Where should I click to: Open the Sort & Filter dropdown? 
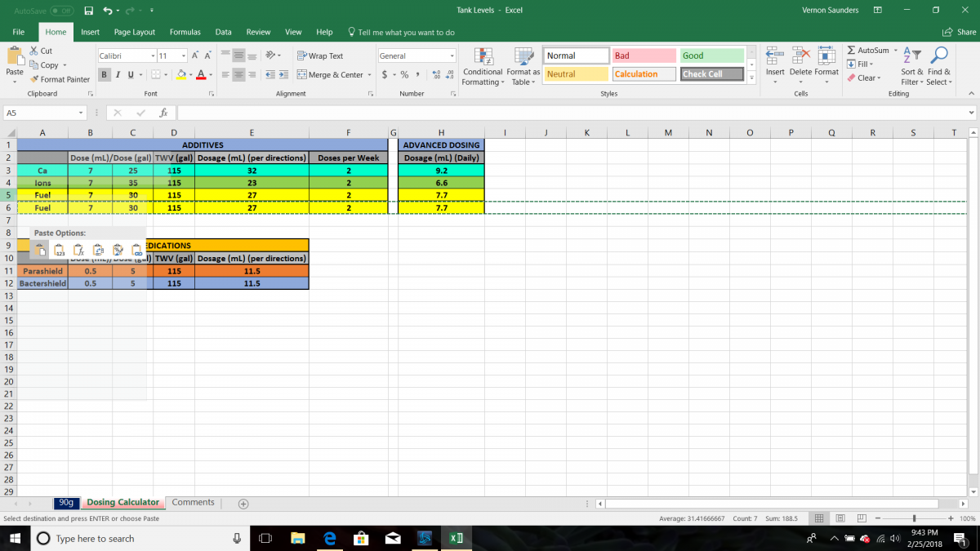[912, 66]
